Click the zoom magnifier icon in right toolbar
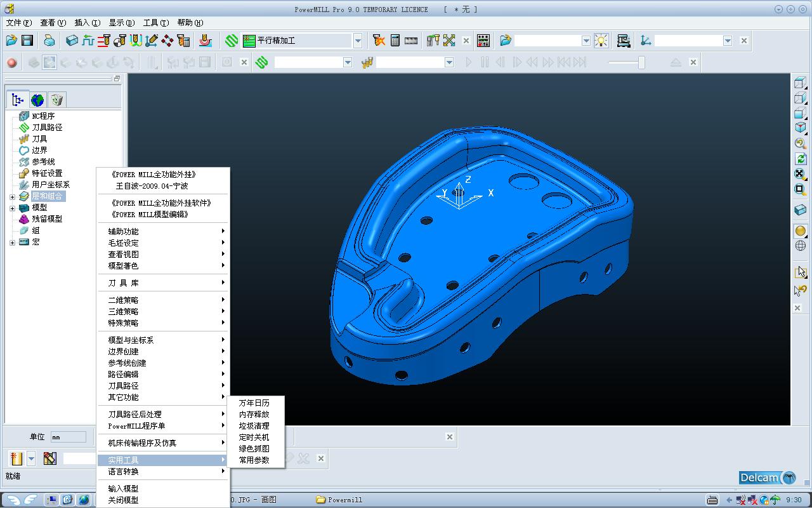The height and width of the screenshot is (508, 812). tap(801, 144)
